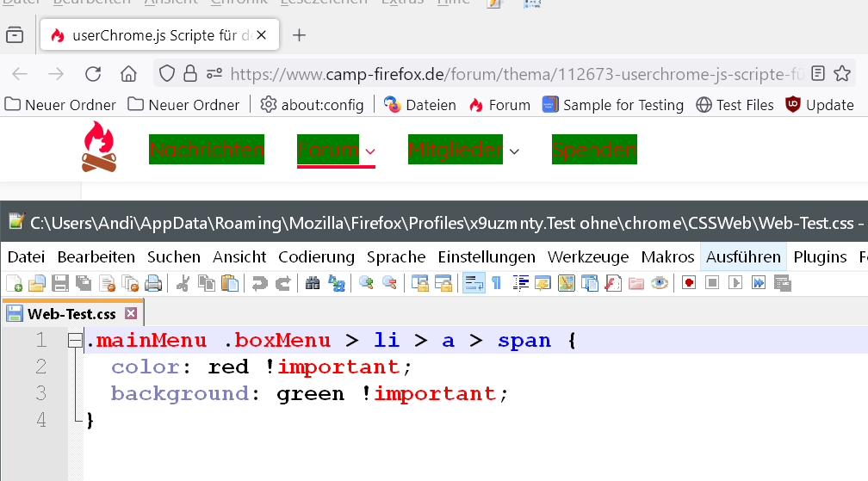
Task: Run macro multiple times icon
Action: [x=759, y=284]
